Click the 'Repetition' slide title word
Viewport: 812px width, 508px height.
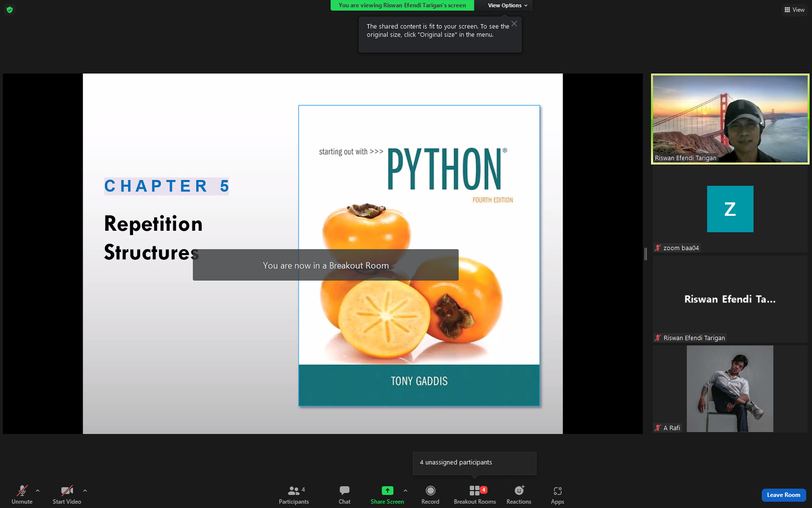[153, 224]
